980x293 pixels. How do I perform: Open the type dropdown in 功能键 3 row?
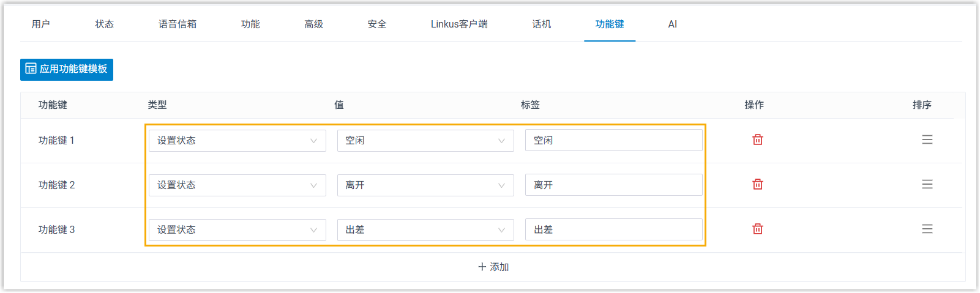[x=237, y=230]
